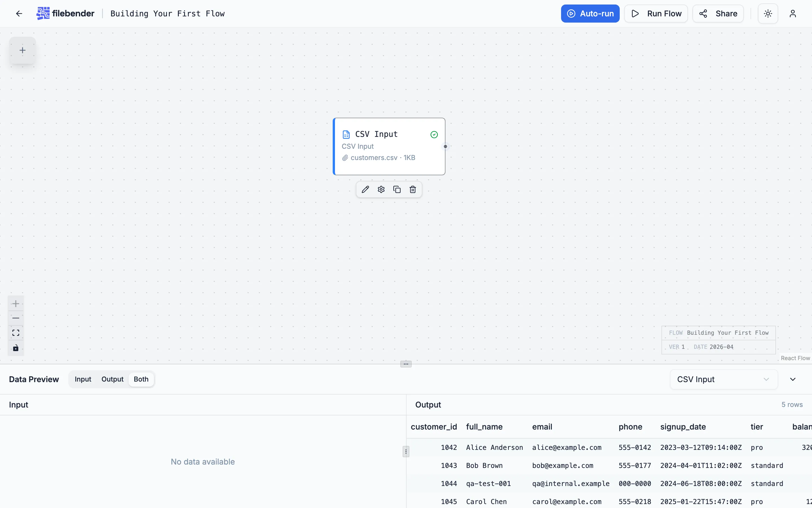The height and width of the screenshot is (508, 812).
Task: Click the bob@example.com cell
Action: click(562, 466)
